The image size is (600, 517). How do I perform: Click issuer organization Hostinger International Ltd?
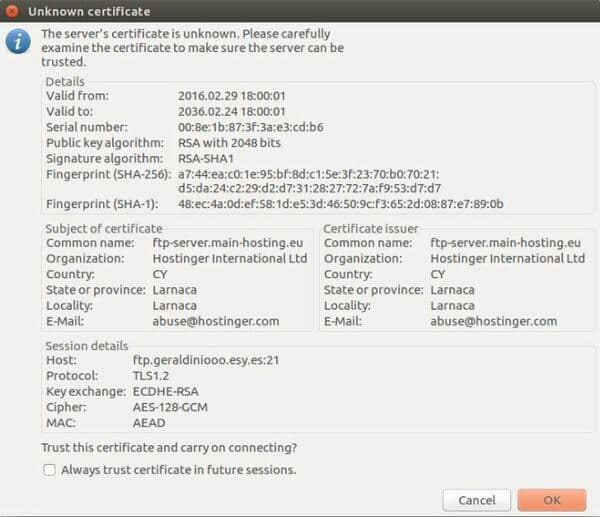click(508, 258)
